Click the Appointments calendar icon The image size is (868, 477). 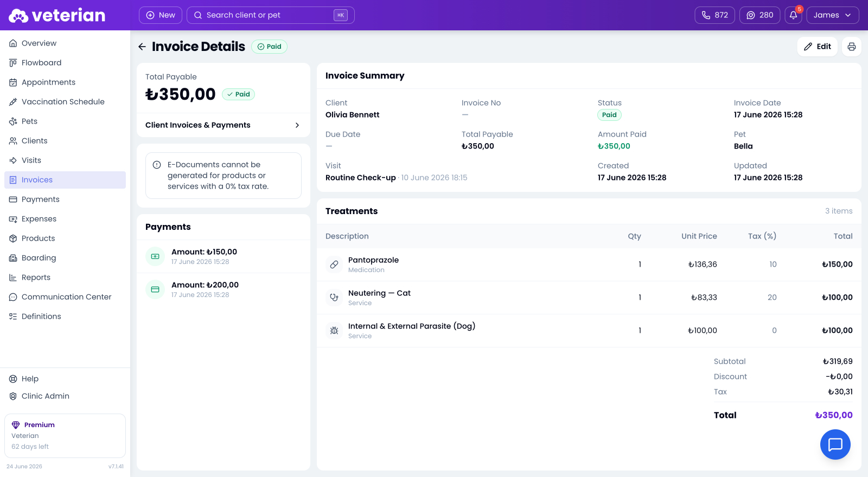[x=13, y=82]
